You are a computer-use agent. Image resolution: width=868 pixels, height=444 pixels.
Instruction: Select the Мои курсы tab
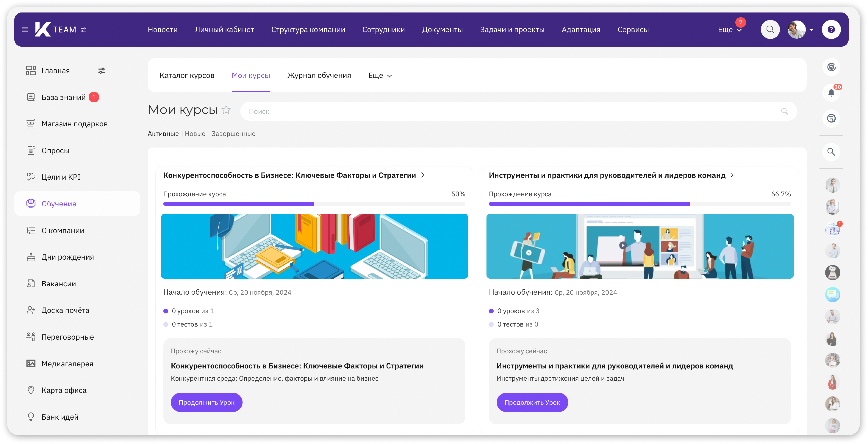[x=251, y=75]
